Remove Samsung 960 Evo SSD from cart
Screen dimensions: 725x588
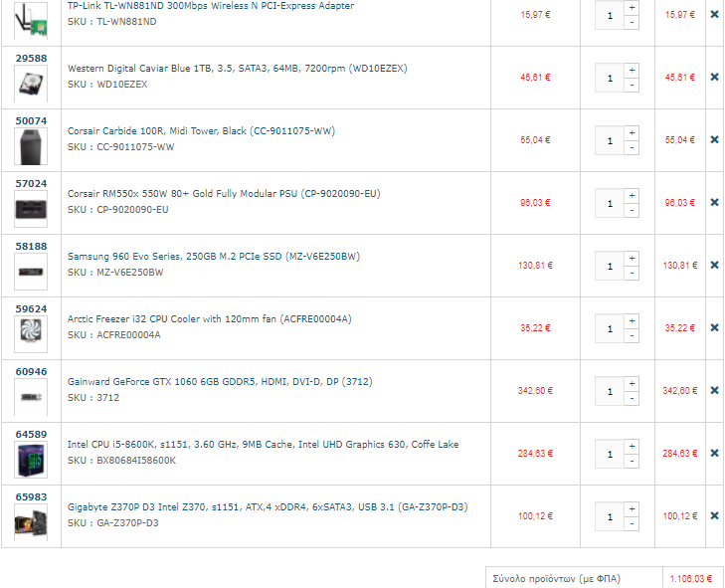click(714, 265)
